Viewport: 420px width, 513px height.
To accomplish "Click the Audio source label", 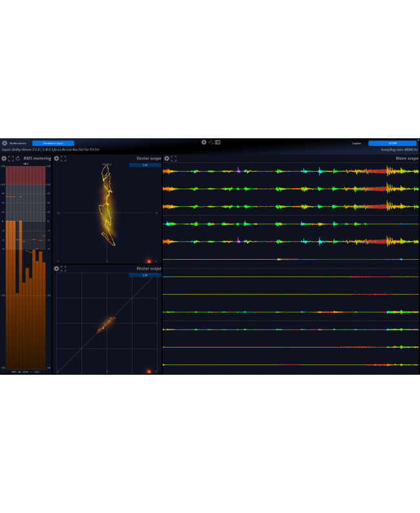I will coord(17,143).
